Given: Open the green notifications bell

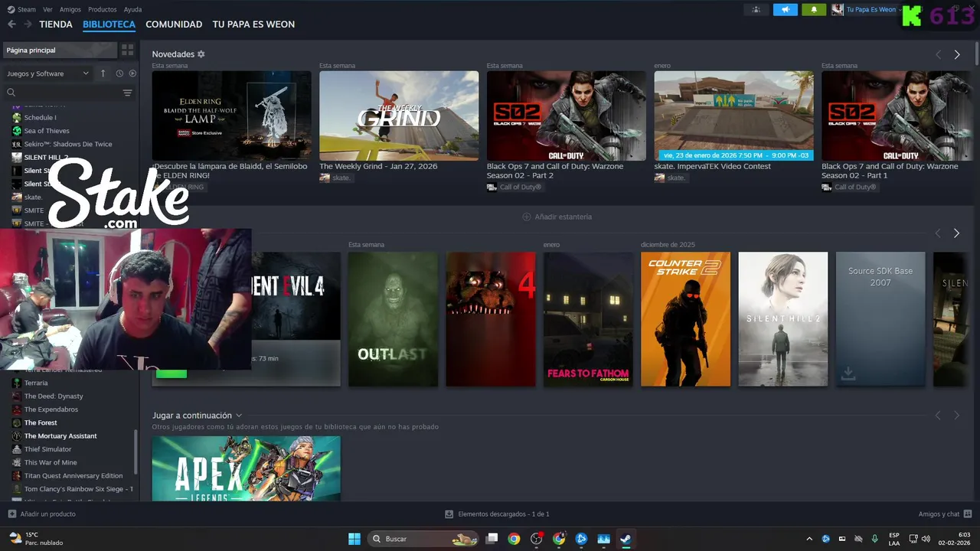Looking at the screenshot, I should 814,10.
